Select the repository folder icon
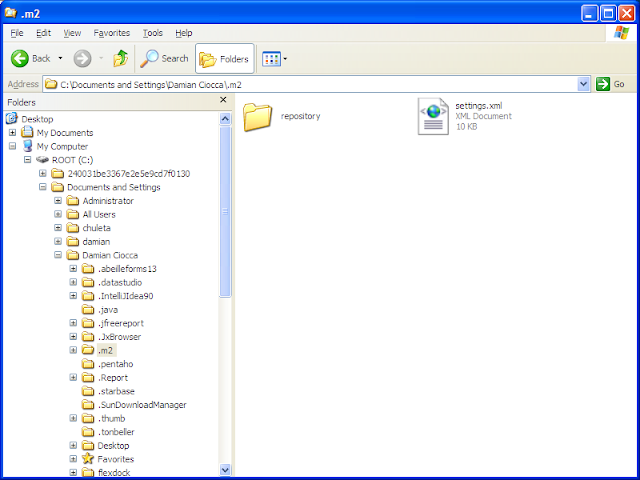Screen dimensions: 640x480 pyautogui.click(x=257, y=117)
